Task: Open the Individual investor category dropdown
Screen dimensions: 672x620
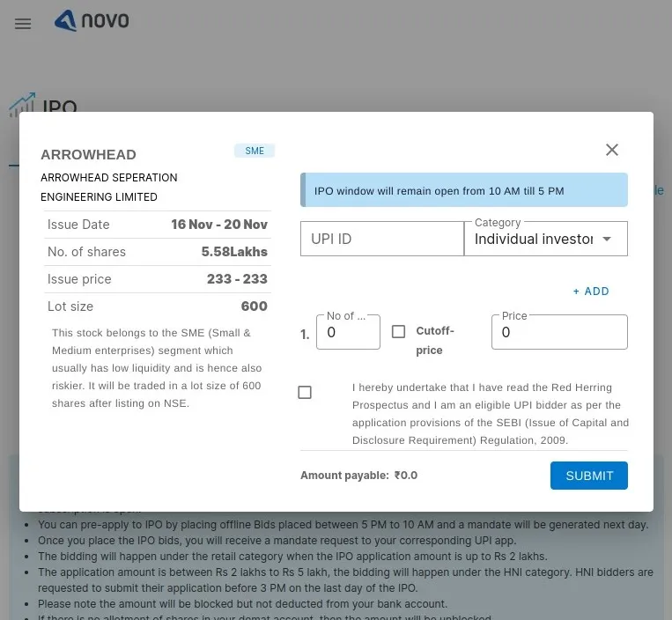Action: tap(534, 239)
